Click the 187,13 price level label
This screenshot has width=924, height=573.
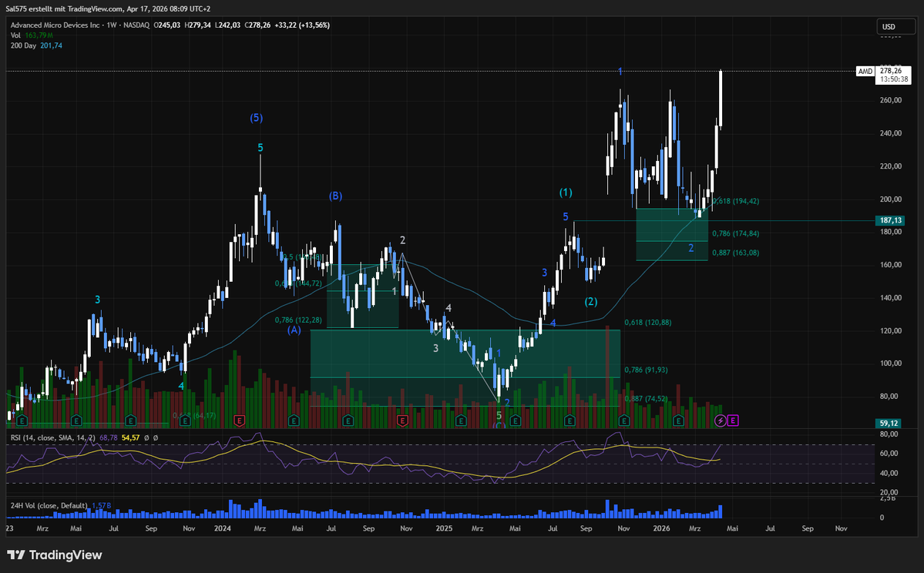890,220
